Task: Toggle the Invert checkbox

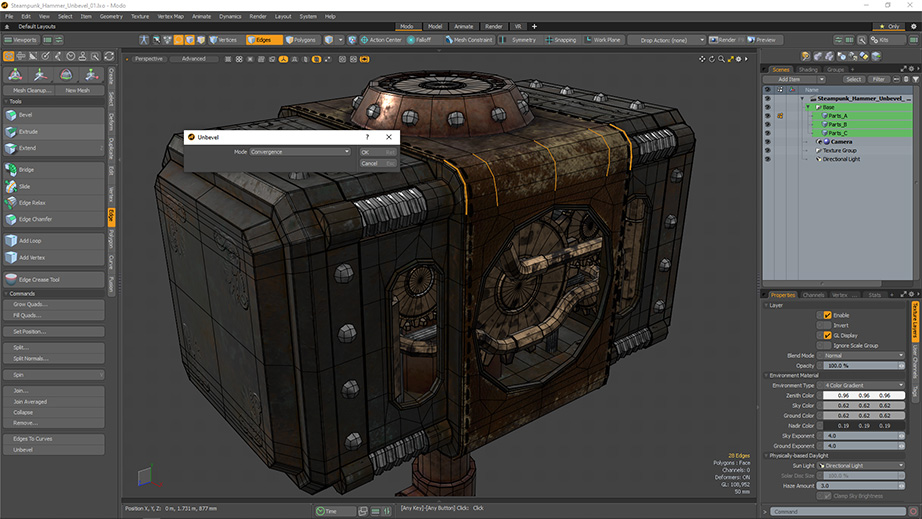Action: coord(826,325)
